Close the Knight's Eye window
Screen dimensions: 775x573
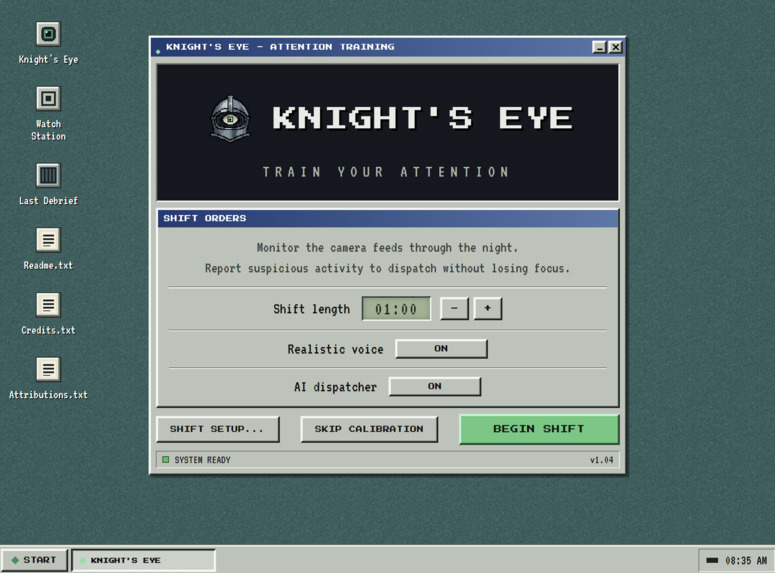[615, 47]
